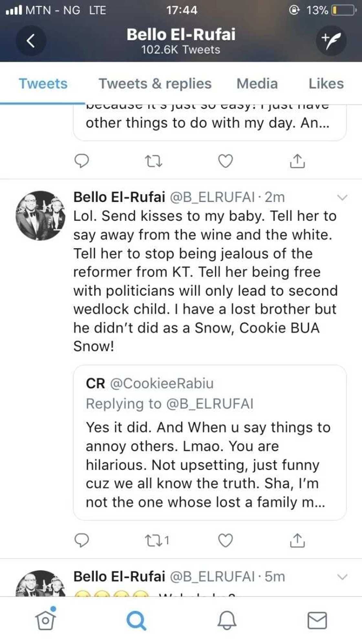Viewport: 362px width, 644px height.
Task: Open the @B_ELRUFAI handle on 2m tweet
Action: 212,197
